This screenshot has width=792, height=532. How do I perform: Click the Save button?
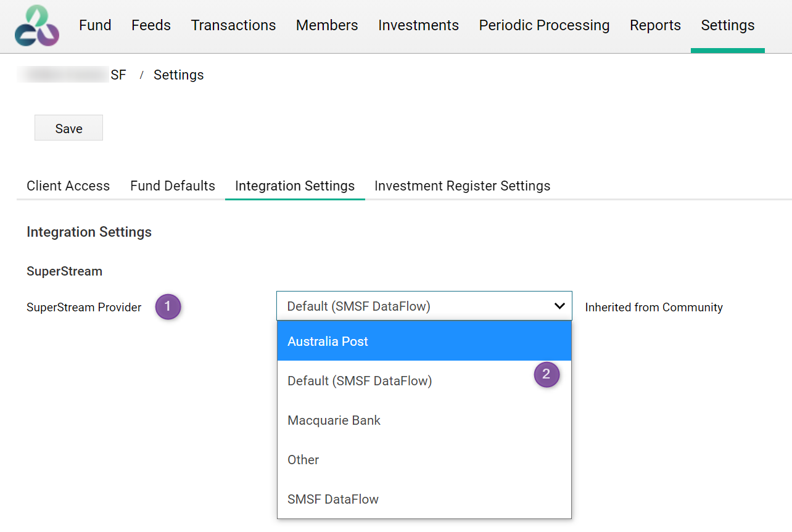[x=68, y=128]
